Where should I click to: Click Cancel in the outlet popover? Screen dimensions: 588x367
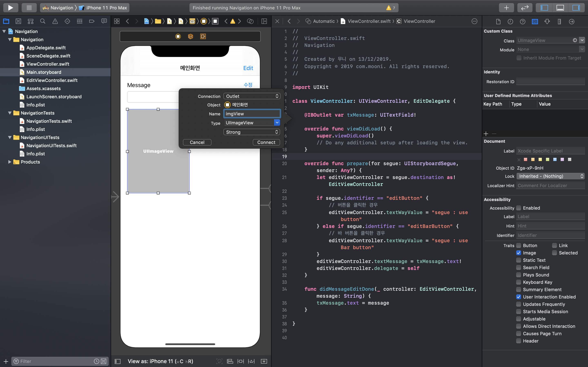point(197,142)
